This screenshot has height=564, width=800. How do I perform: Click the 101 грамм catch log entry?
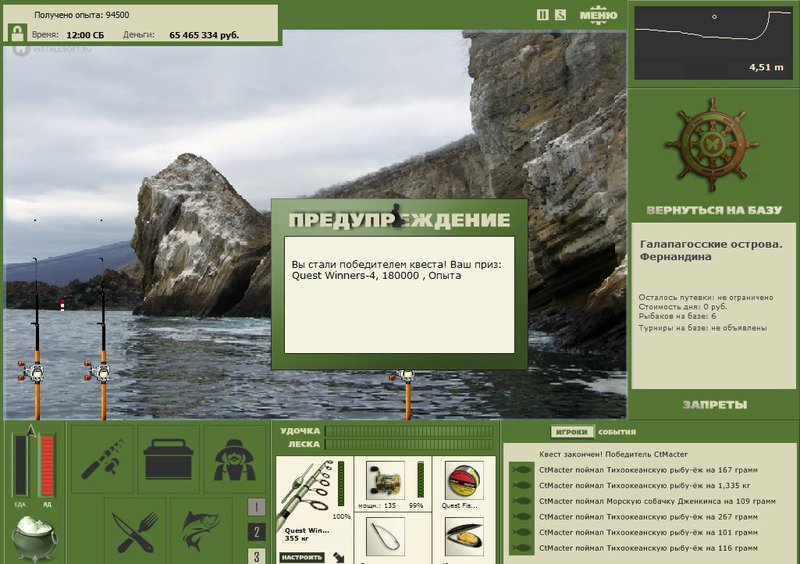648,532
